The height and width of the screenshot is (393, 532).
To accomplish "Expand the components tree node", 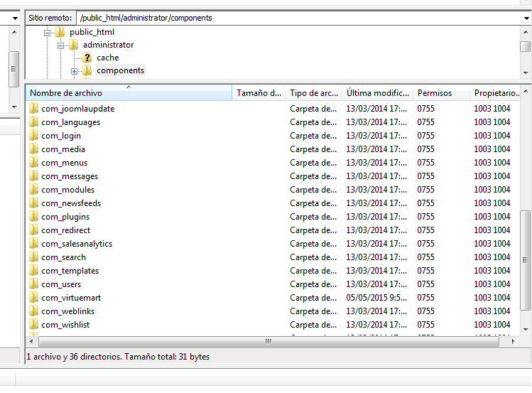I will pyautogui.click(x=75, y=71).
